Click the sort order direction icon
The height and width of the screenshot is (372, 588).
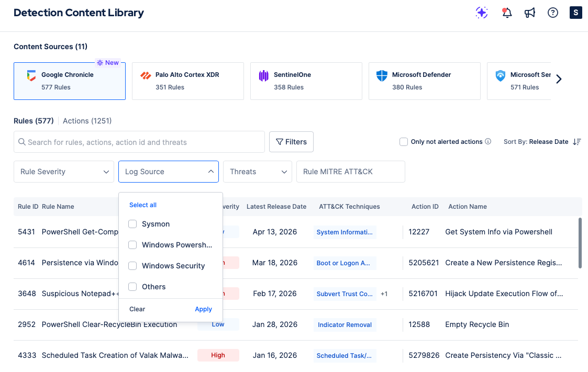[x=577, y=142]
